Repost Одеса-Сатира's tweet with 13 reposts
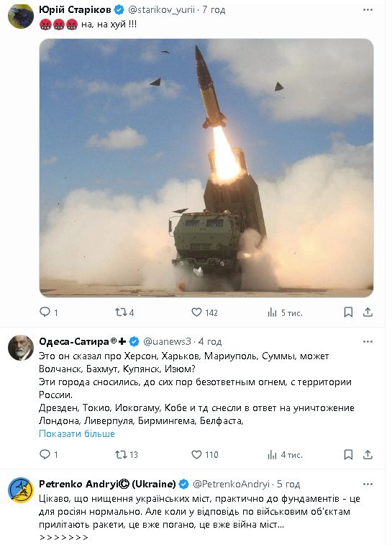392x545 pixels. coord(127,454)
